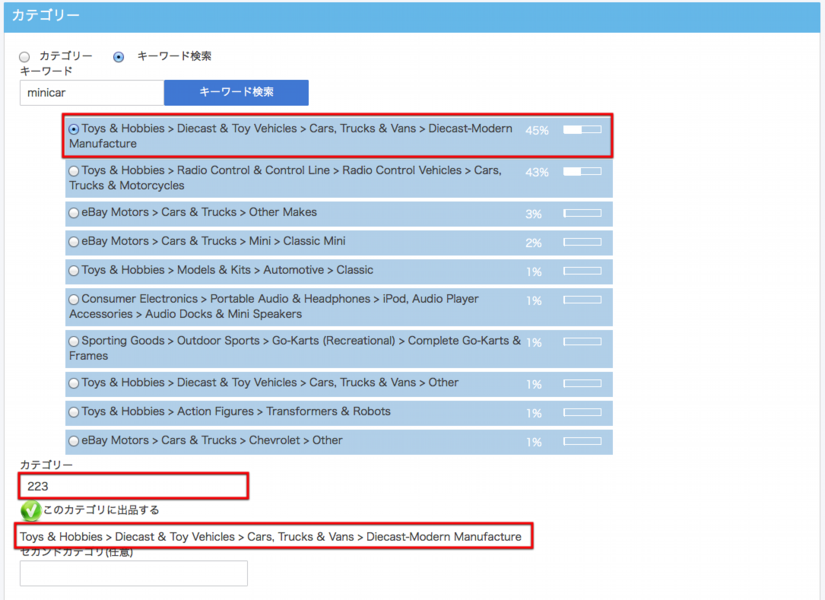This screenshot has width=825, height=600.
Task: Select eBay Motors Other Makes radio option
Action: [x=74, y=213]
